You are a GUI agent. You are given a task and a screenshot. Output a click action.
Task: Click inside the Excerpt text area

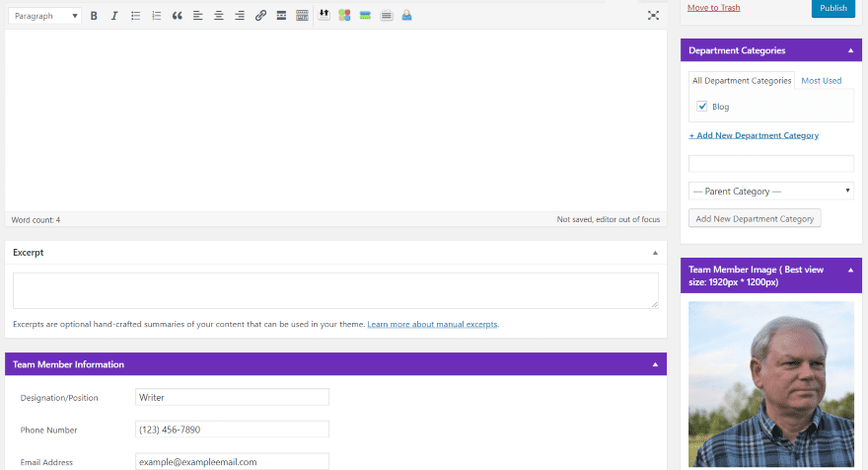pyautogui.click(x=335, y=290)
